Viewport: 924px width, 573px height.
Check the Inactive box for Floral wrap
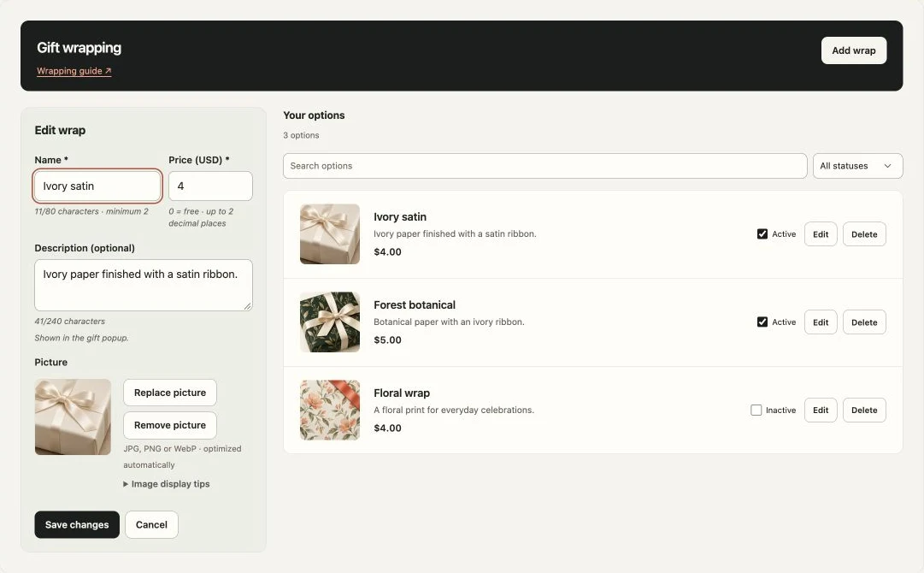756,411
